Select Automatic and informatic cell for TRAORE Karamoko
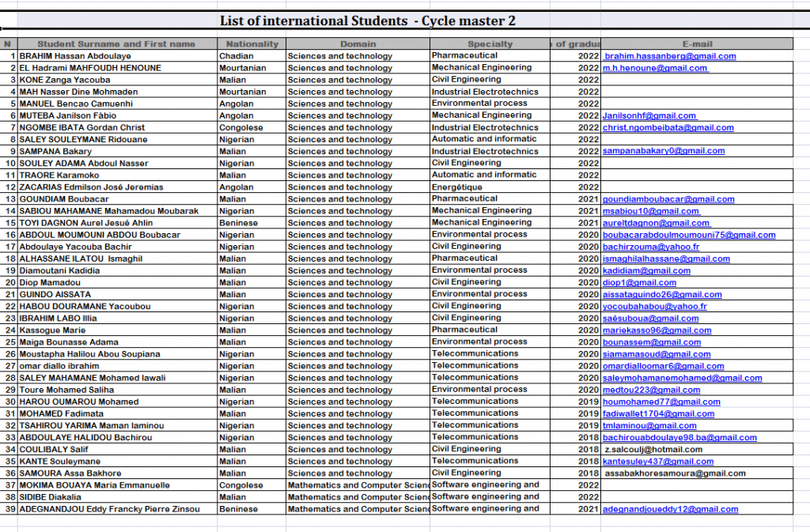 coord(490,175)
